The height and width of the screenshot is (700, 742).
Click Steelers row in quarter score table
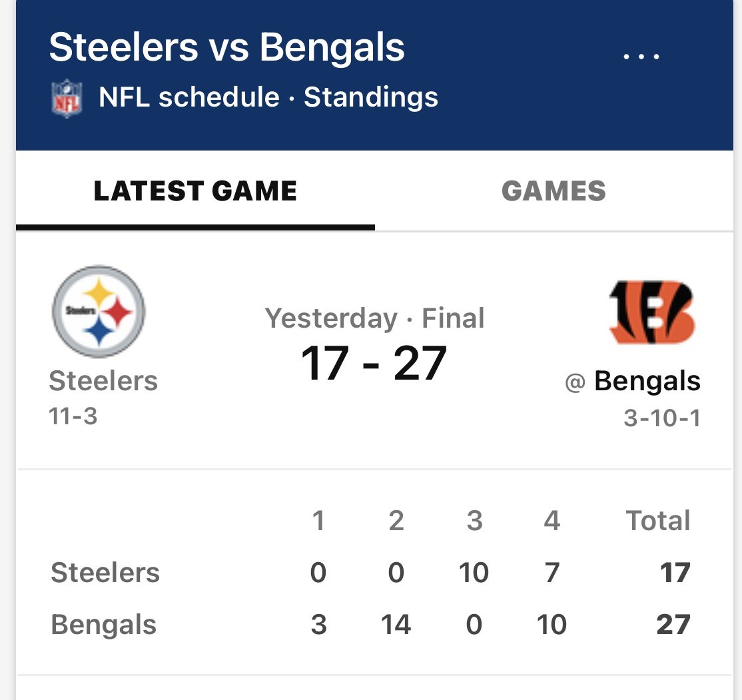(370, 572)
